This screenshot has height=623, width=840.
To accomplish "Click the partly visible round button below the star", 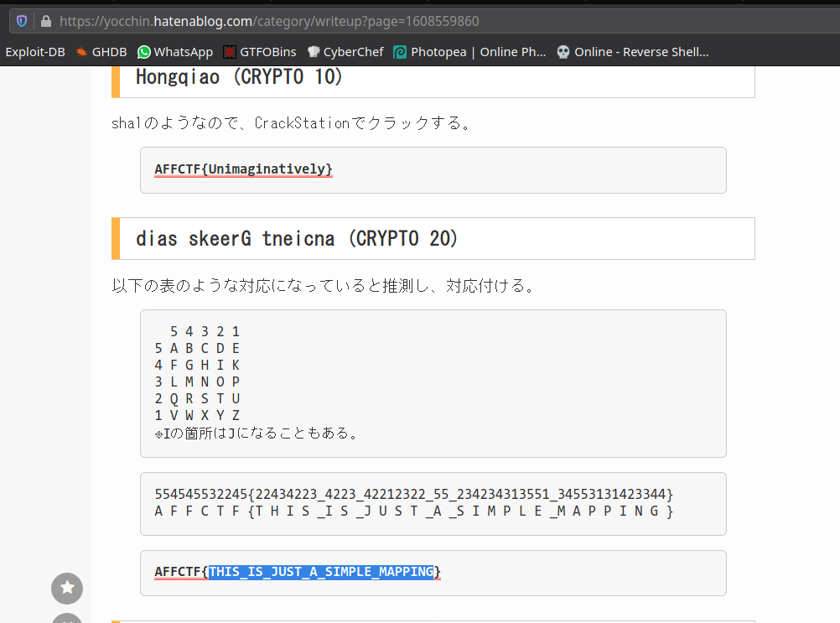I will coord(67,619).
